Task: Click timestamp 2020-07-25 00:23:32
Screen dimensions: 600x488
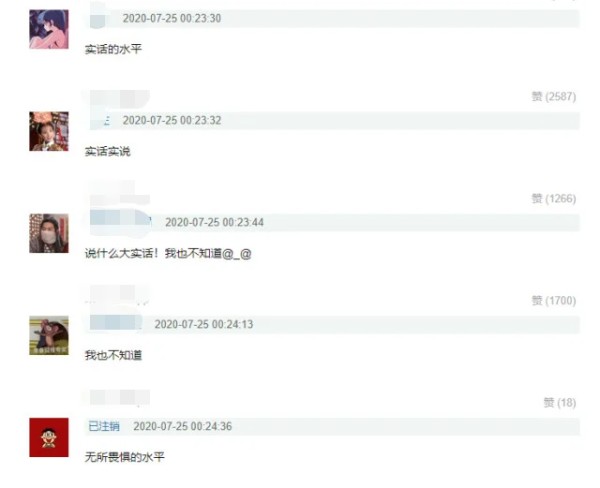Action: click(x=172, y=120)
